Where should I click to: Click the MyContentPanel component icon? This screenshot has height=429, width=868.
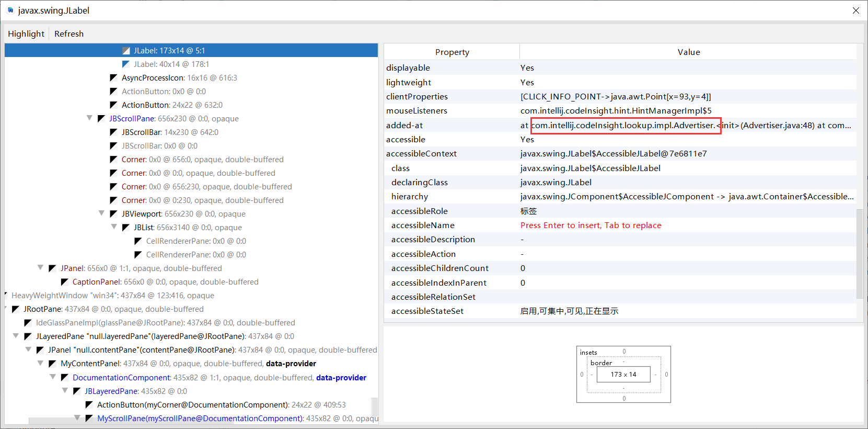[x=52, y=363]
